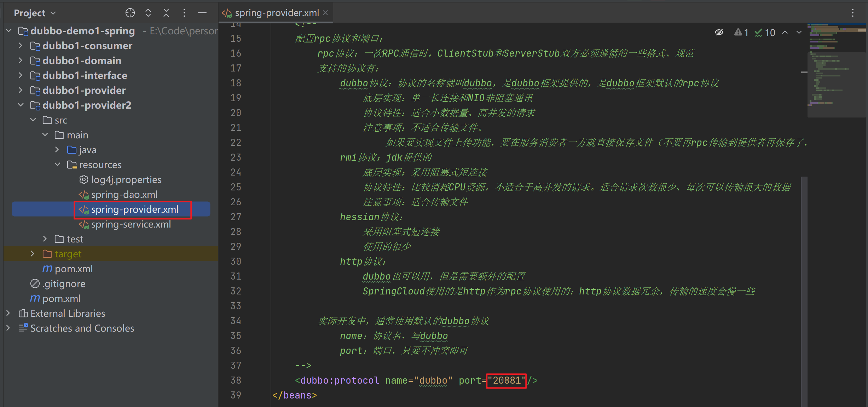This screenshot has height=407, width=868.
Task: Click the External Libraries icon
Action: [23, 313]
